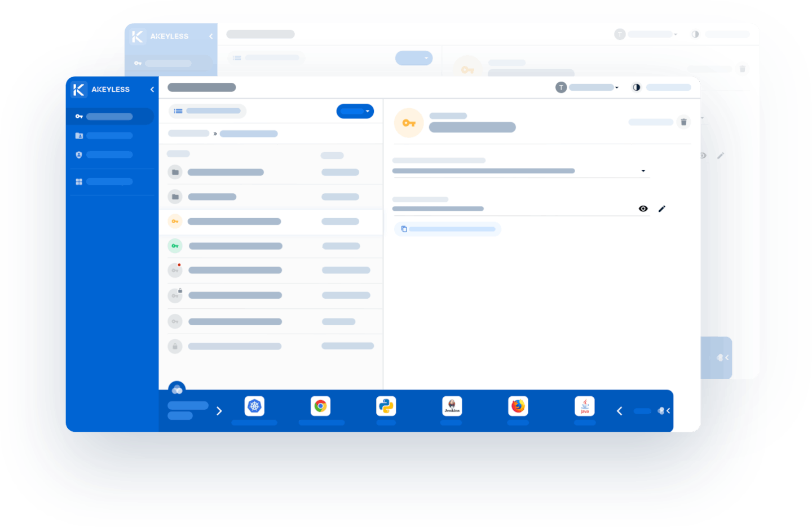The width and height of the screenshot is (812, 527).
Task: Open the Jenkins icon in the bottom bar
Action: click(x=452, y=406)
